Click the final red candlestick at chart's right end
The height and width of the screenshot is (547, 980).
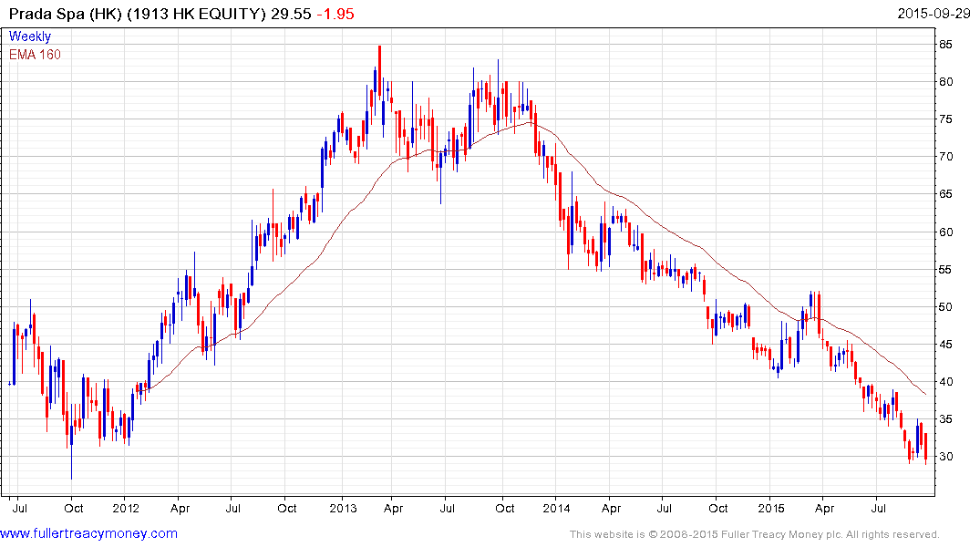click(x=925, y=447)
